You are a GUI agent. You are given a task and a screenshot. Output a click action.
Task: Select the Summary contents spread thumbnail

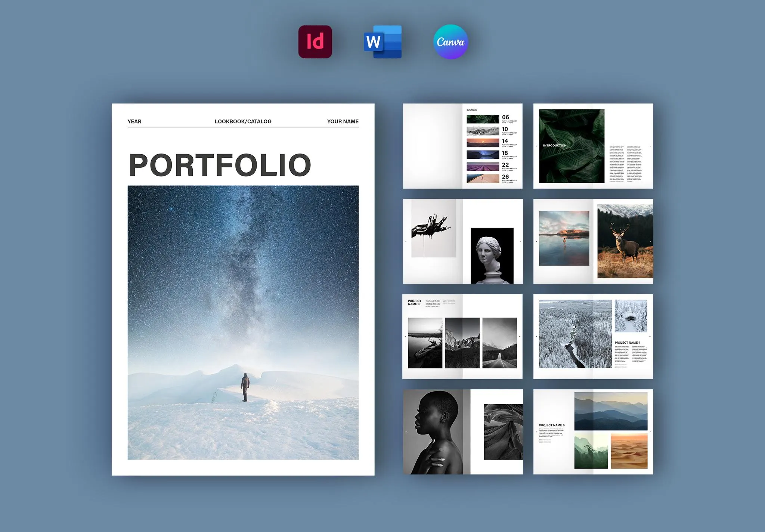coord(462,146)
